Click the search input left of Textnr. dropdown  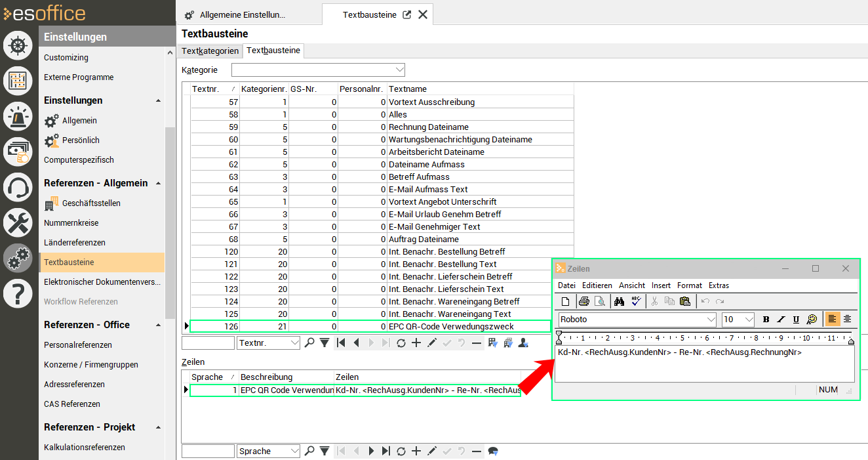208,343
